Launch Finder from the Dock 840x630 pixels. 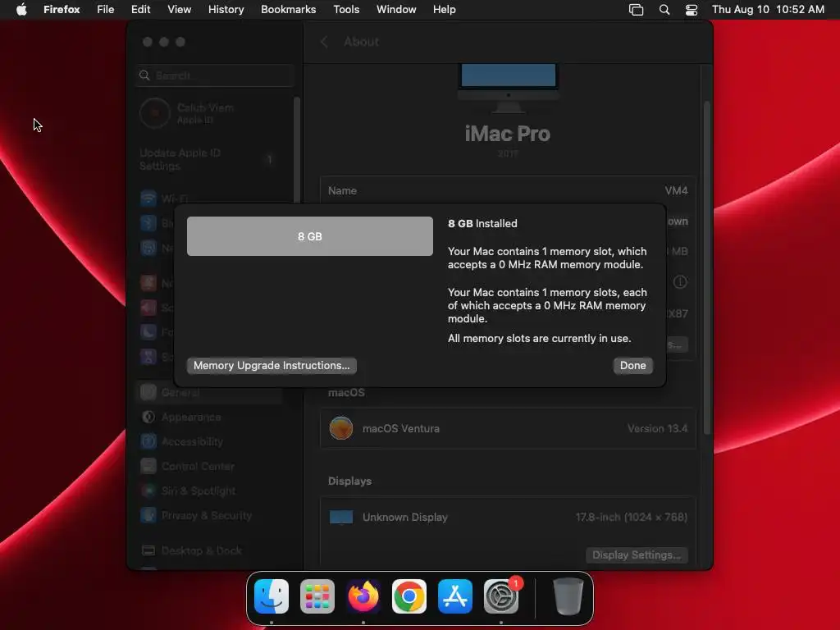point(272,596)
